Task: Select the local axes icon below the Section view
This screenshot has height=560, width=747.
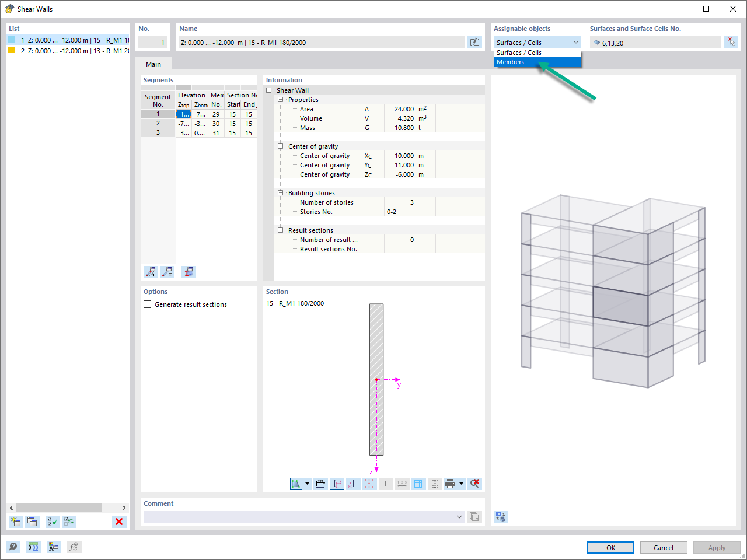Action: 337,484
